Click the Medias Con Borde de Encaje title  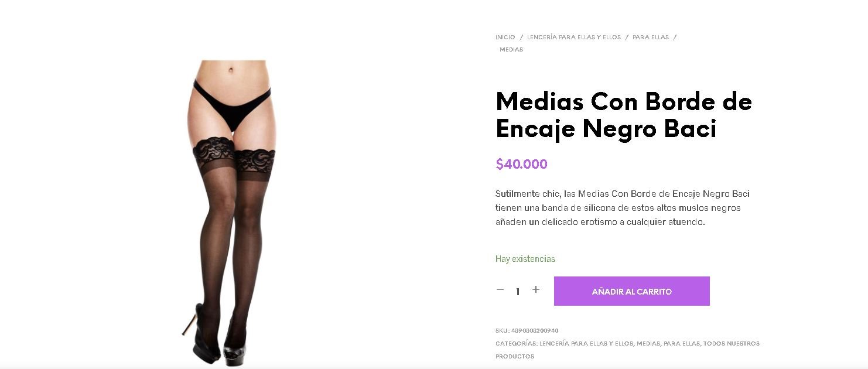624,115
